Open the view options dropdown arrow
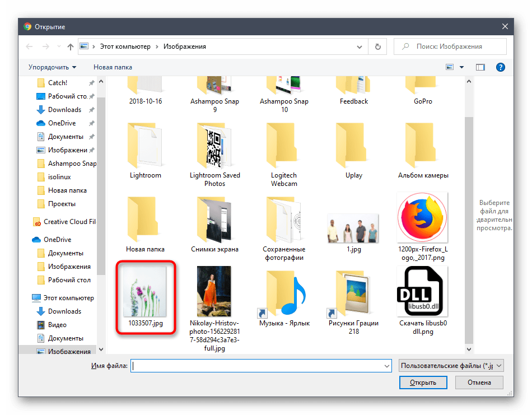Image resolution: width=532 pixels, height=415 pixels. pyautogui.click(x=462, y=67)
